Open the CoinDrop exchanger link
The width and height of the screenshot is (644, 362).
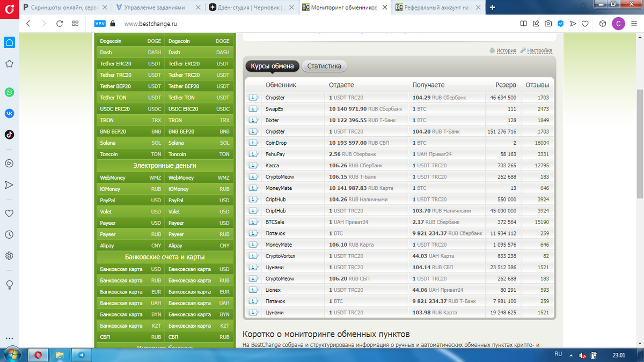pyautogui.click(x=276, y=143)
